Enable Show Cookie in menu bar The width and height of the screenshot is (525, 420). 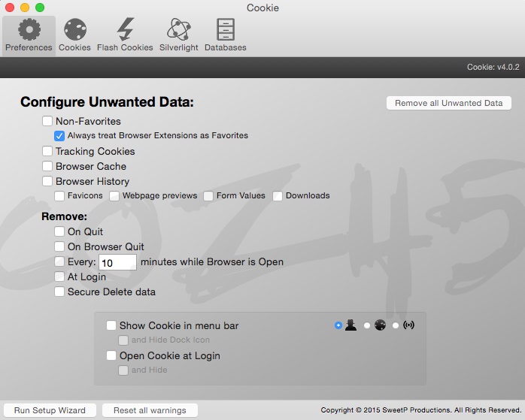111,325
